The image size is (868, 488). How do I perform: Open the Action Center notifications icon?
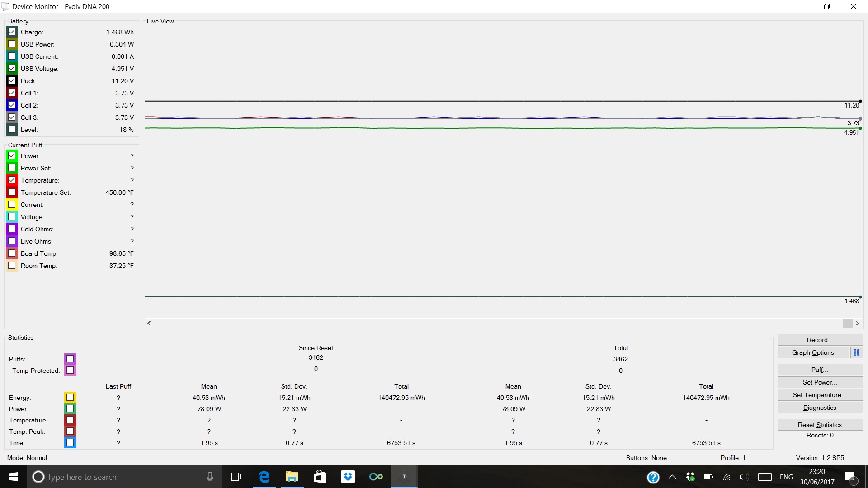click(850, 477)
